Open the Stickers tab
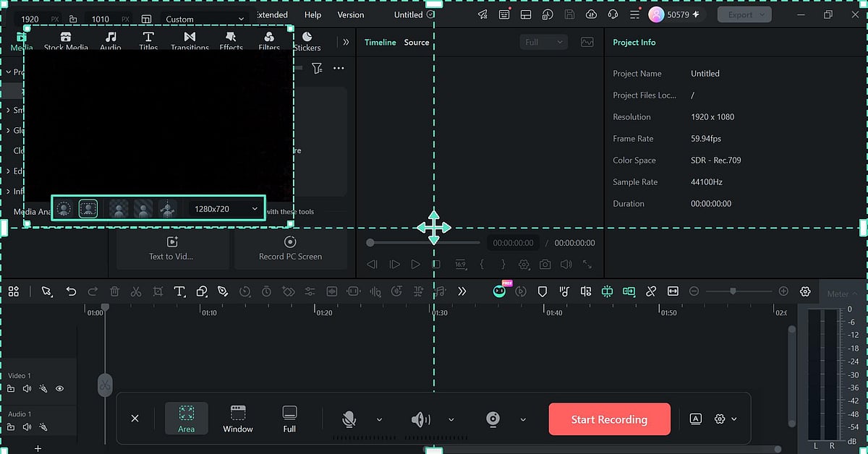 (307, 42)
